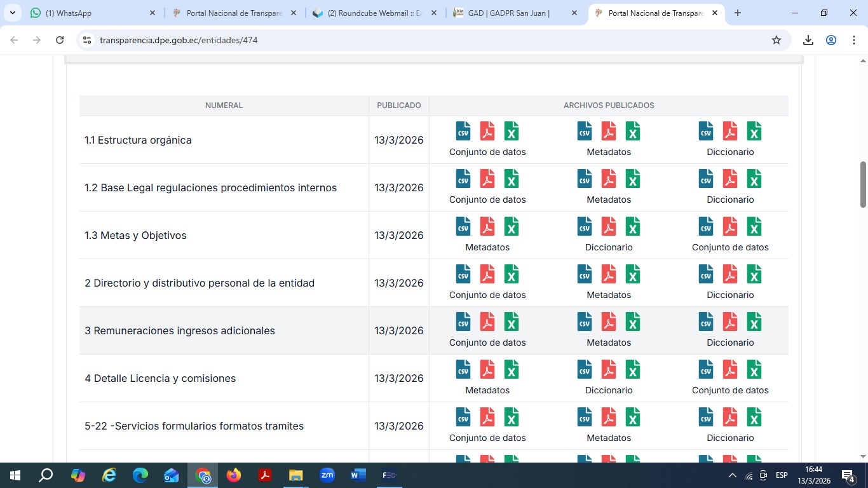Show hidden system tray icons
Viewport: 868px width, 488px height.
[x=733, y=475]
